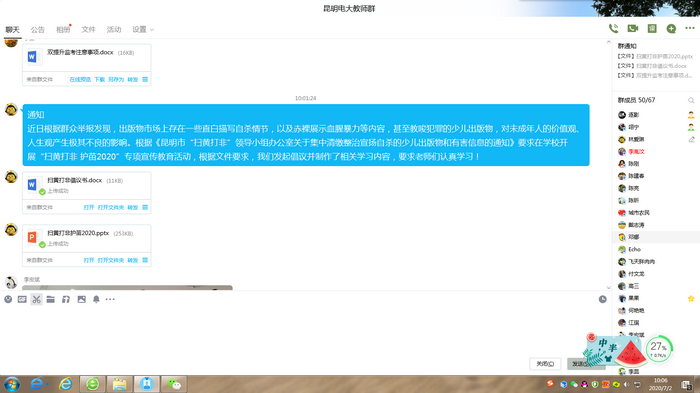Open more options menu for 扫黄打非护苗2020.pptx
Image resolution: width=700 pixels, height=393 pixels.
145,260
